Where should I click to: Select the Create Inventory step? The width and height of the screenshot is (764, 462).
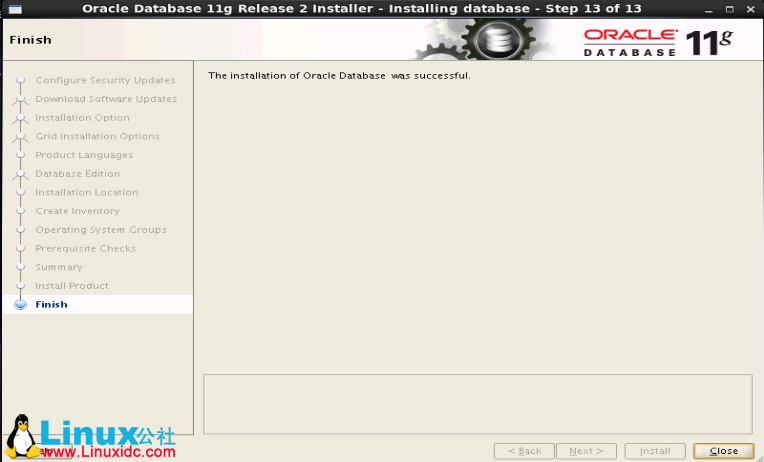click(77, 211)
